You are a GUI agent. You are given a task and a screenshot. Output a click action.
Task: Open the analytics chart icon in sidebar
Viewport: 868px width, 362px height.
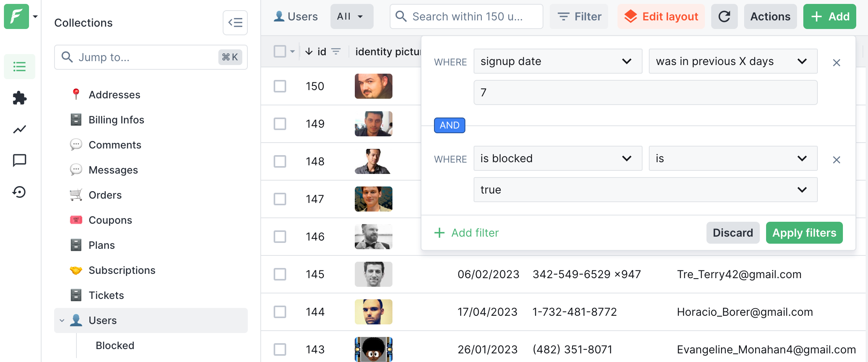tap(20, 129)
